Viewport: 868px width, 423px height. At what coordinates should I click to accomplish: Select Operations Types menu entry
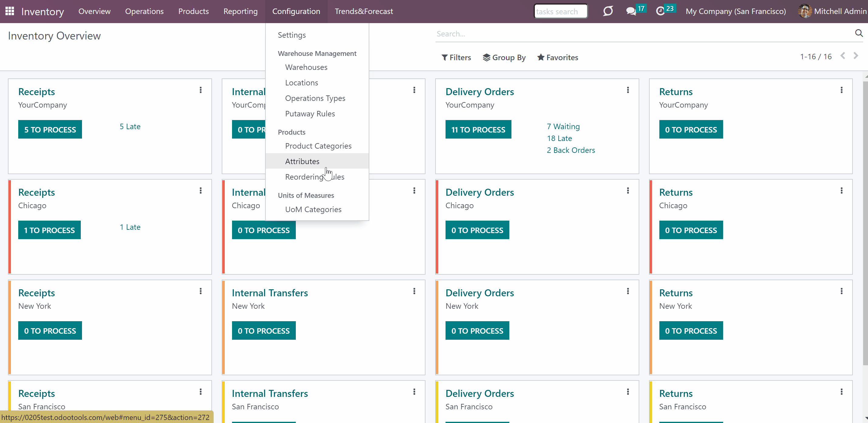coord(315,98)
